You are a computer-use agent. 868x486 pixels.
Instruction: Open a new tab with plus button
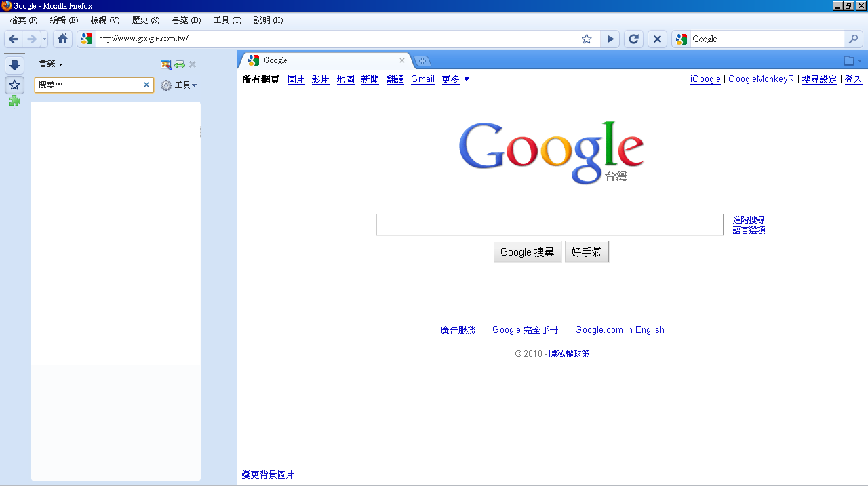tap(422, 61)
